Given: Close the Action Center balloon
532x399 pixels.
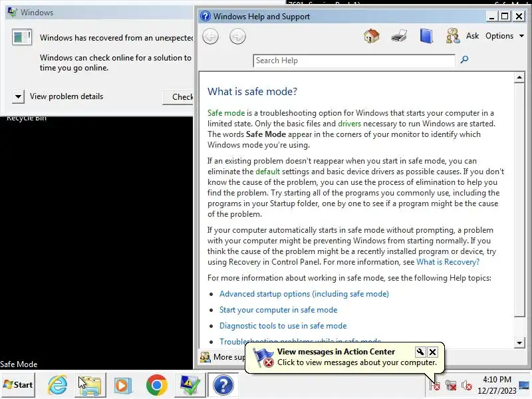Looking at the screenshot, I should [433, 352].
